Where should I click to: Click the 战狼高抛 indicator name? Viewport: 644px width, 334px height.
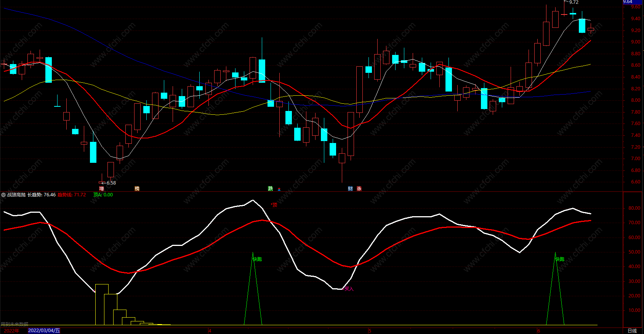point(16,195)
